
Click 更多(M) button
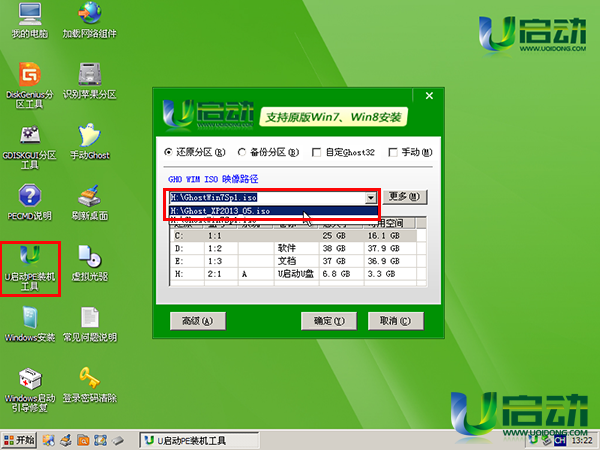[405, 197]
